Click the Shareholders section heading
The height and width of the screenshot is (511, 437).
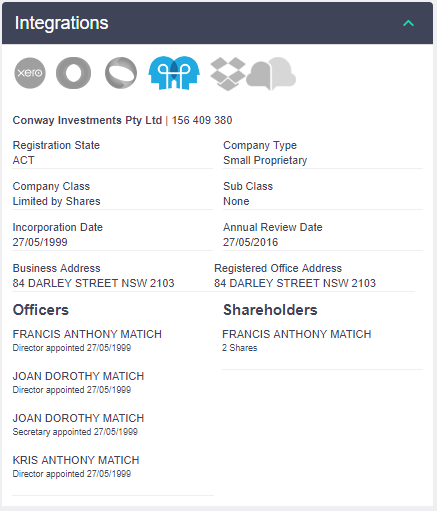[270, 310]
